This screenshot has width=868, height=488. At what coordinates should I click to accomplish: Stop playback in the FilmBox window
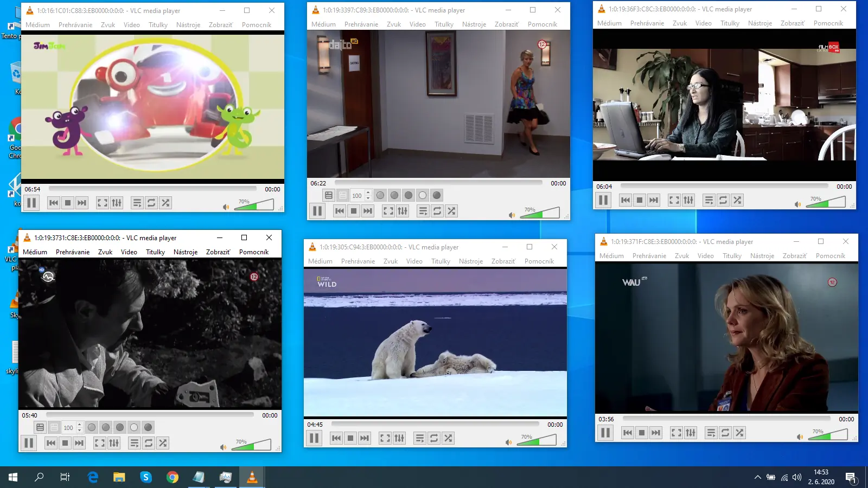coord(640,200)
